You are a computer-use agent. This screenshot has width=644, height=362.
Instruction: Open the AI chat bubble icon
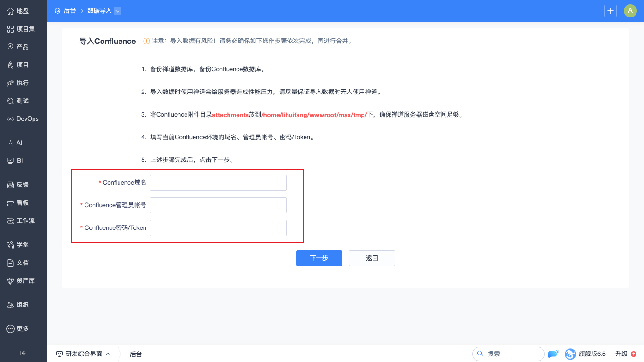tap(553, 354)
